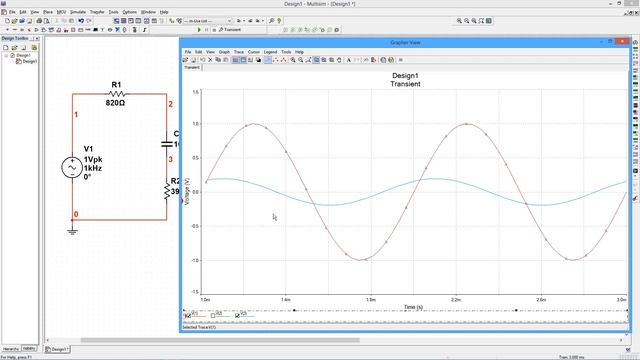This screenshot has height=360, width=640.
Task: Select the Design1 sheet tab at the bottom
Action: point(57,349)
